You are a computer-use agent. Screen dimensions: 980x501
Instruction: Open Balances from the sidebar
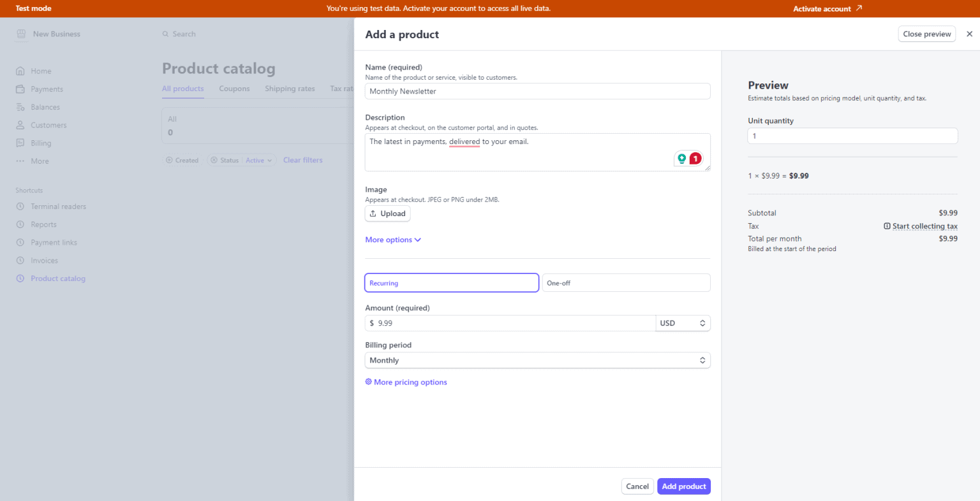click(x=21, y=106)
